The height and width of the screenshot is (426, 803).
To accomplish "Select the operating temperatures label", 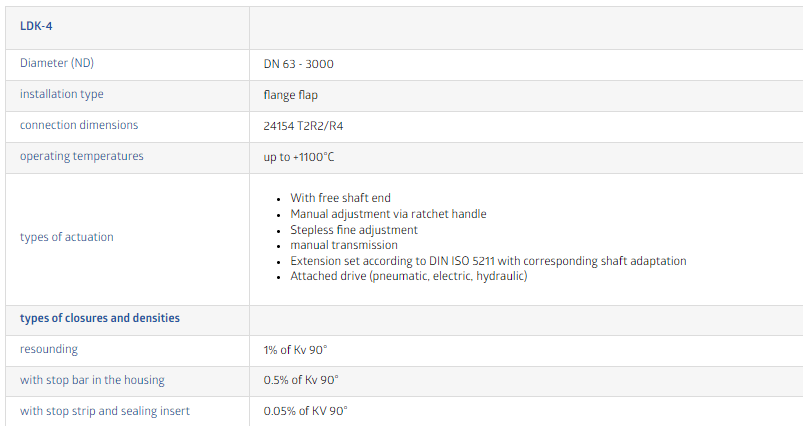I will 81,156.
